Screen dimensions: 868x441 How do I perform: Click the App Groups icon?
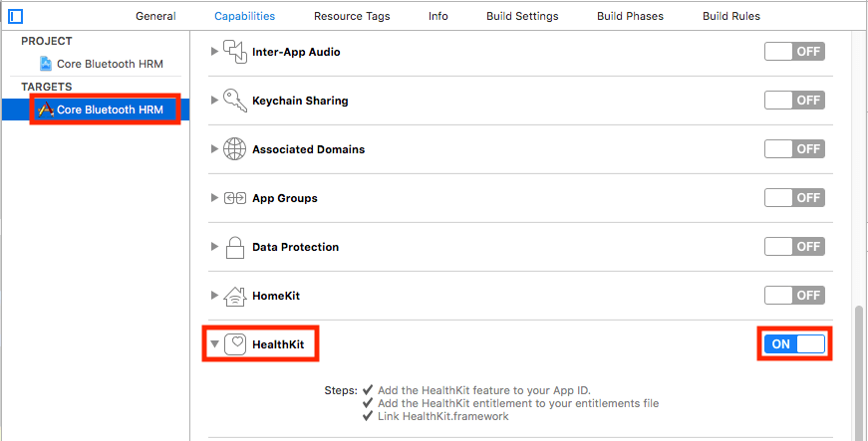pos(234,198)
